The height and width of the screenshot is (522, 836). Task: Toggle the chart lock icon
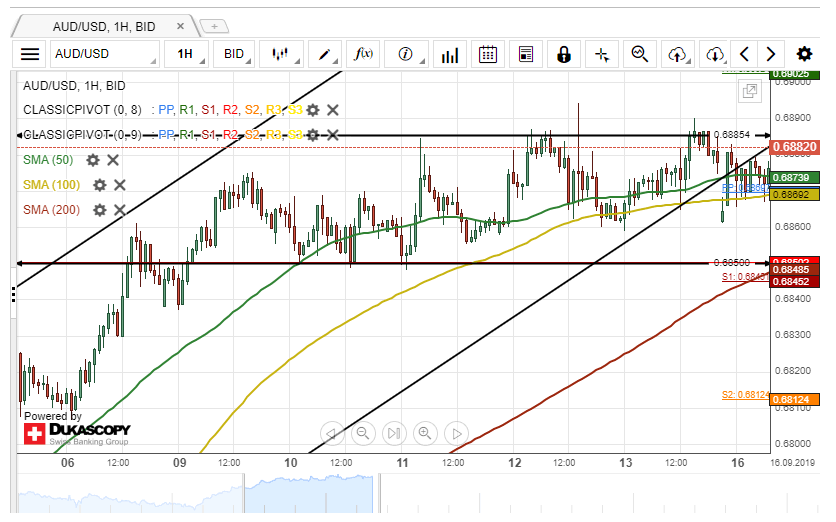coord(564,54)
